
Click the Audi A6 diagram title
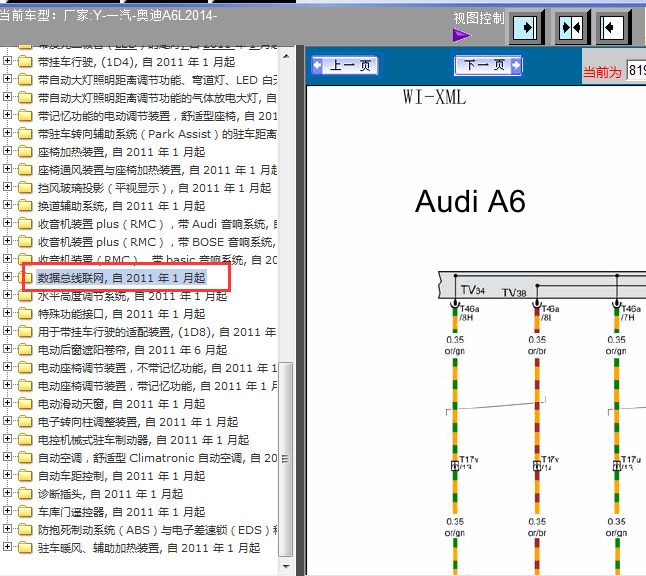coord(470,202)
